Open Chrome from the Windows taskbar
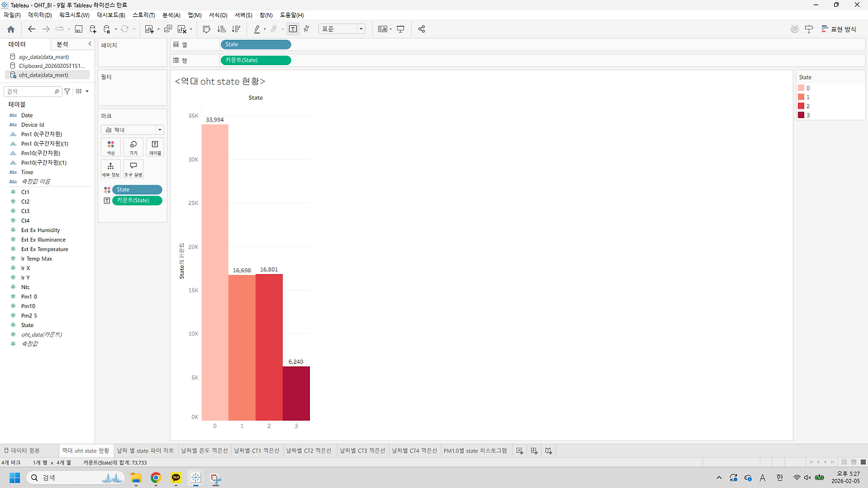Viewport: 868px width, 488px height. click(156, 478)
